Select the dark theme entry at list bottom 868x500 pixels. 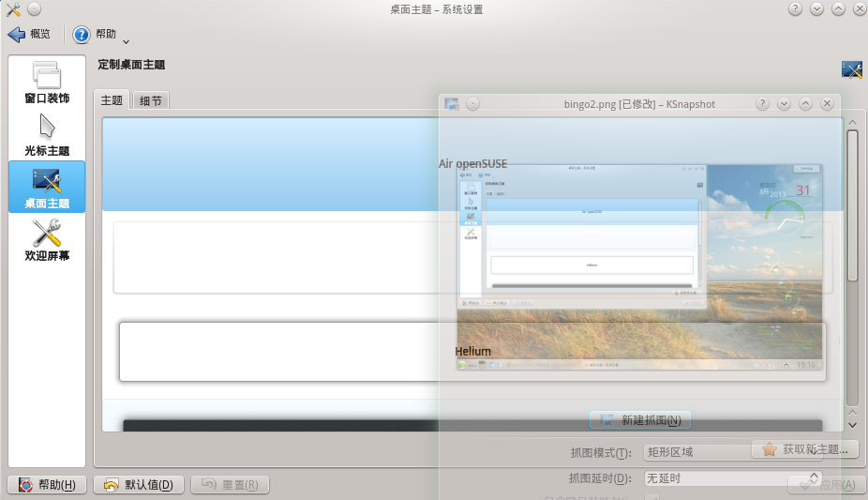coord(472,425)
